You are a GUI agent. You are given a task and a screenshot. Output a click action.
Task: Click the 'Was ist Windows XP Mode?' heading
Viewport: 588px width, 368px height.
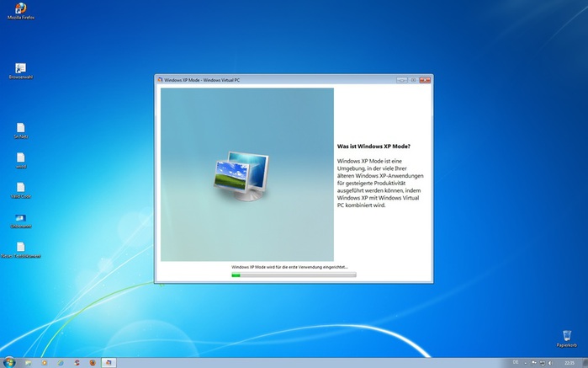373,147
